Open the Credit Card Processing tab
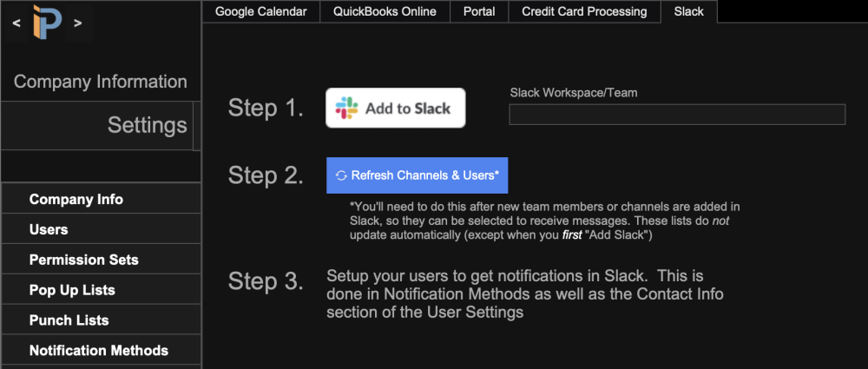868x369 pixels. point(584,11)
